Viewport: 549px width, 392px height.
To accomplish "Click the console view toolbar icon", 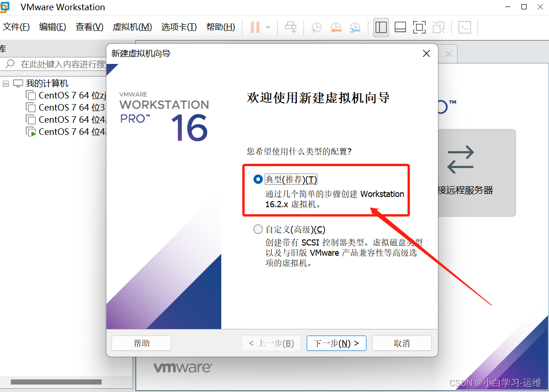I will [465, 27].
